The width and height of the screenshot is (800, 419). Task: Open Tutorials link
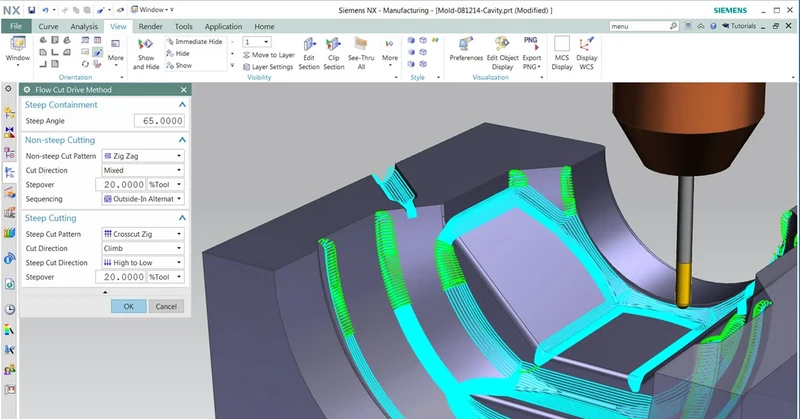pos(739,26)
